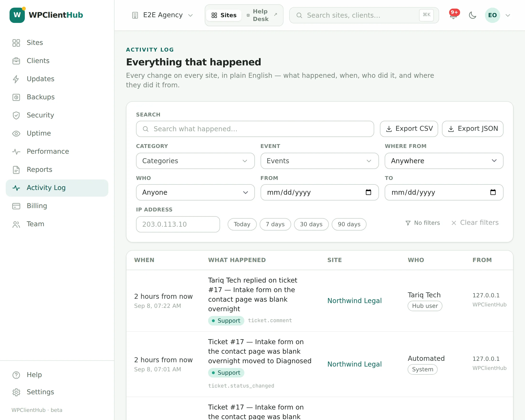Open Sites in the sidebar
Screen dimensions: 525x420
click(57, 43)
